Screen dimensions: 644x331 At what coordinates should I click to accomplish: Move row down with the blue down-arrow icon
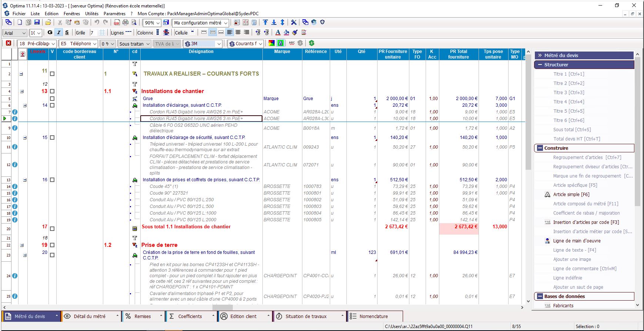[274, 23]
